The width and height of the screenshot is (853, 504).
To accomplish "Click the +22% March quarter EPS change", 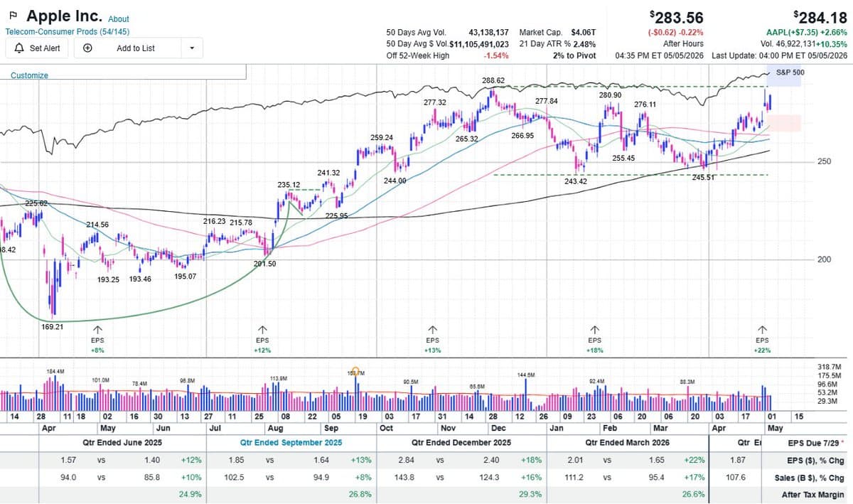I will point(694,460).
